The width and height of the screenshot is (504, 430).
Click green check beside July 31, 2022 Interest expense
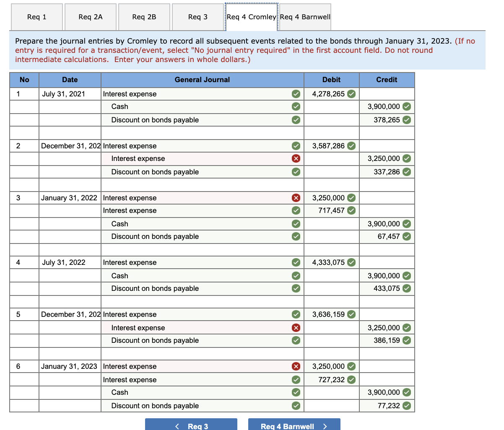(x=296, y=262)
